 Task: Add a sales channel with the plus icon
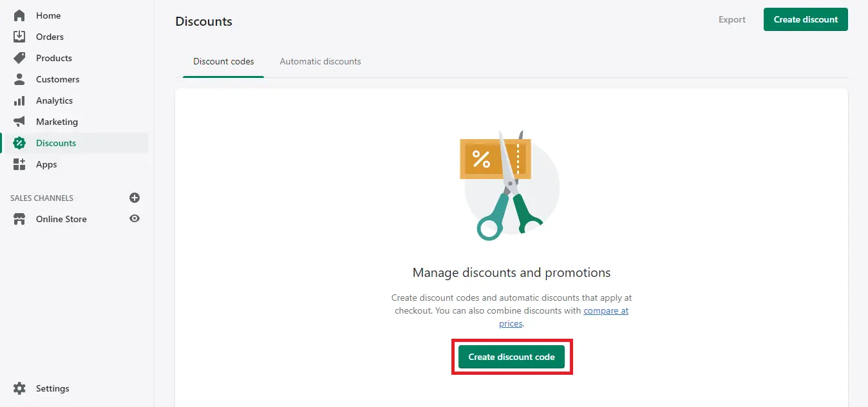pyautogui.click(x=134, y=198)
